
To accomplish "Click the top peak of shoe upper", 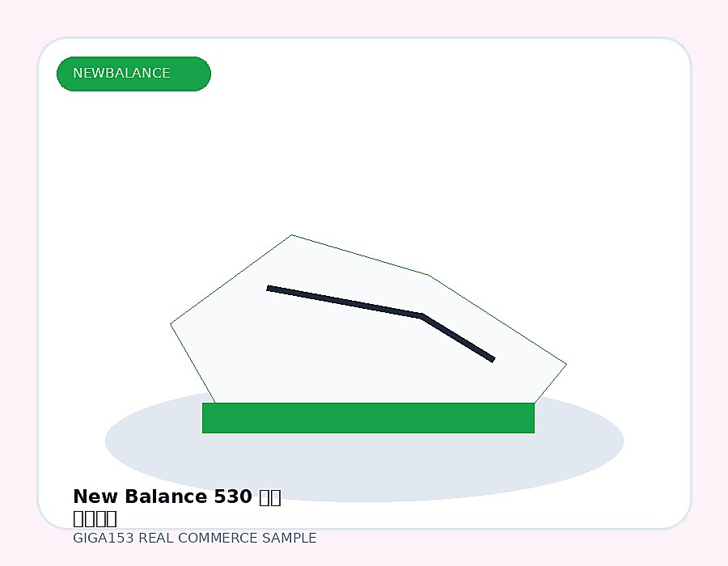I will 291,235.
